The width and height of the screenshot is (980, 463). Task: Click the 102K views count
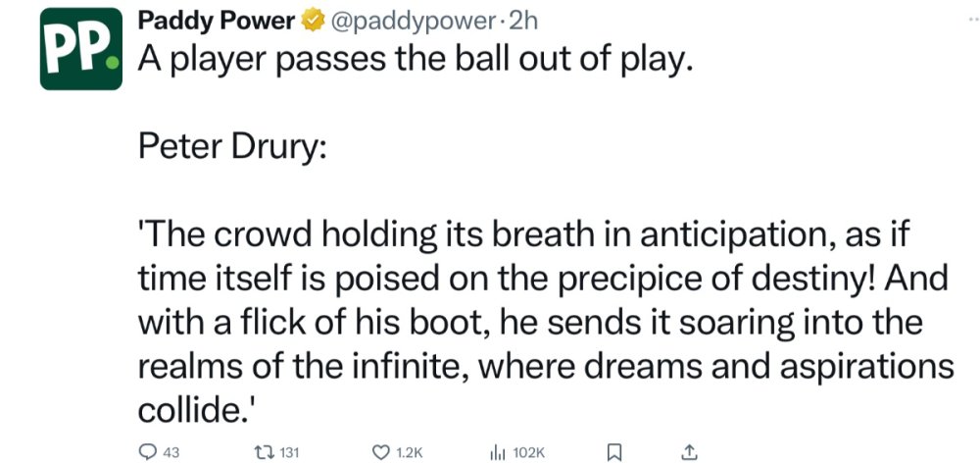click(x=527, y=452)
